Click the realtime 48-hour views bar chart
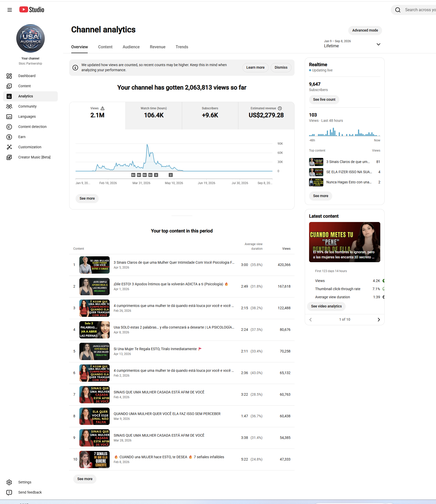Screen dimensions: 436x504 point(345,132)
